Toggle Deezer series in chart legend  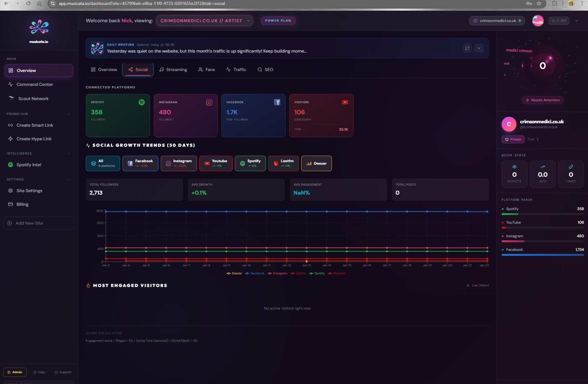tap(234, 273)
